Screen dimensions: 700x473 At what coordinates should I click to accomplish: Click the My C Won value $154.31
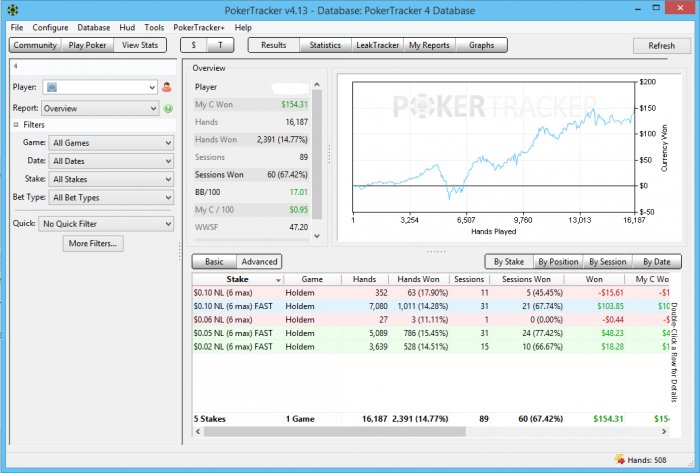295,104
